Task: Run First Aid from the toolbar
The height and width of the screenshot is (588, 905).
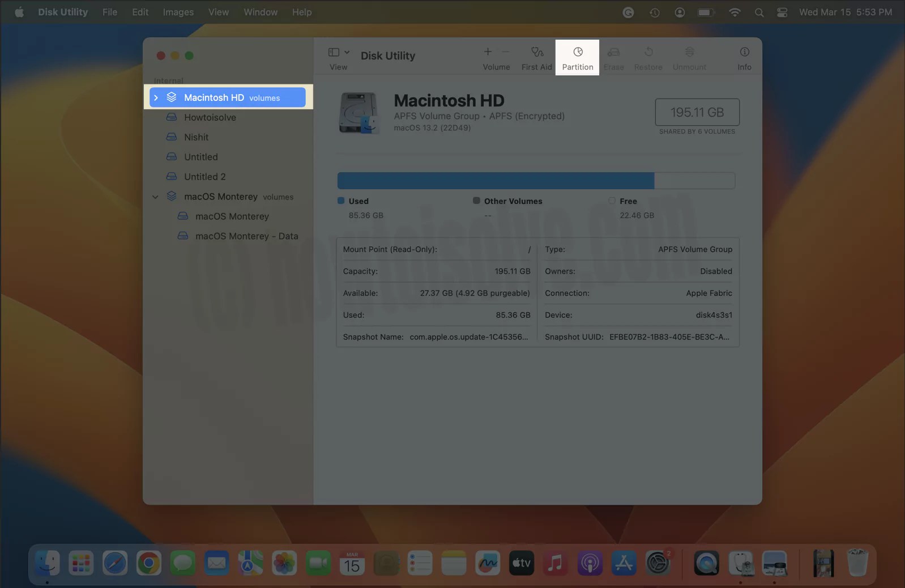Action: [x=536, y=58]
